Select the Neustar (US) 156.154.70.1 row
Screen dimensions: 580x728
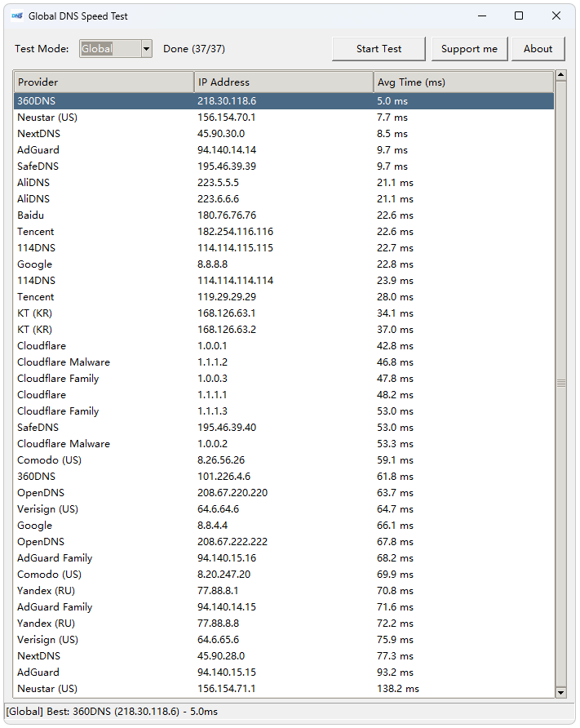[284, 117]
